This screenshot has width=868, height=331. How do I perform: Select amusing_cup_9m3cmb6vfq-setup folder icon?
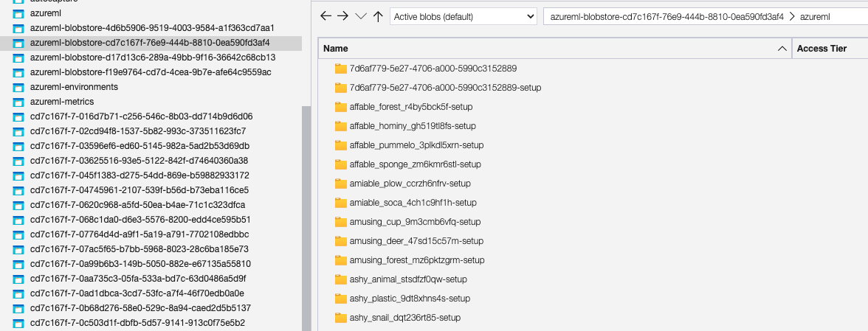click(x=340, y=222)
